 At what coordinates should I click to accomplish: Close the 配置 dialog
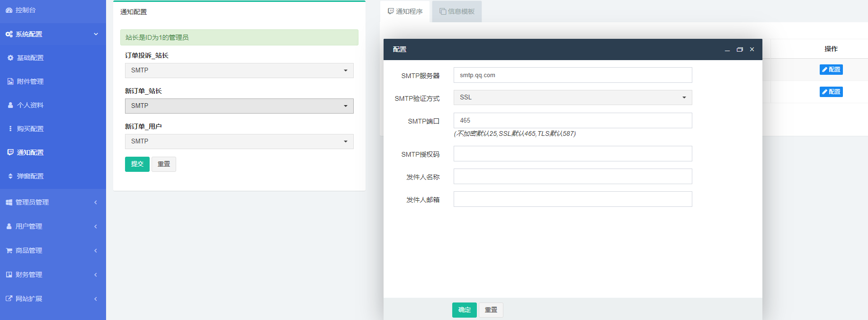[752, 50]
